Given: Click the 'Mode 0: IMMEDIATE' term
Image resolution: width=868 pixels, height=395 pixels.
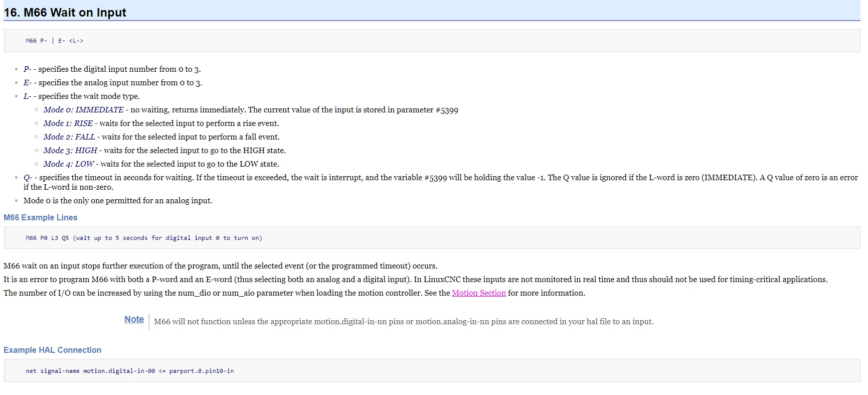Looking at the screenshot, I should click(x=83, y=110).
